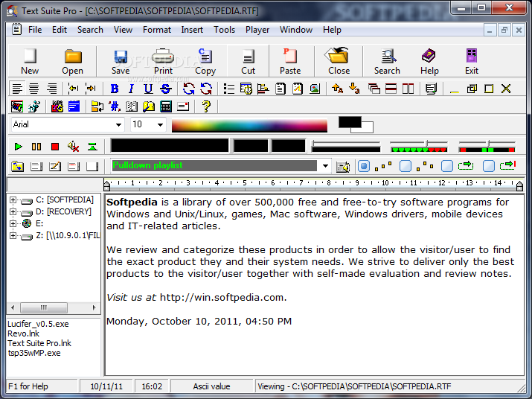The width and height of the screenshot is (532, 399).
Task: Expand the Z: network drive node
Action: click(x=13, y=235)
